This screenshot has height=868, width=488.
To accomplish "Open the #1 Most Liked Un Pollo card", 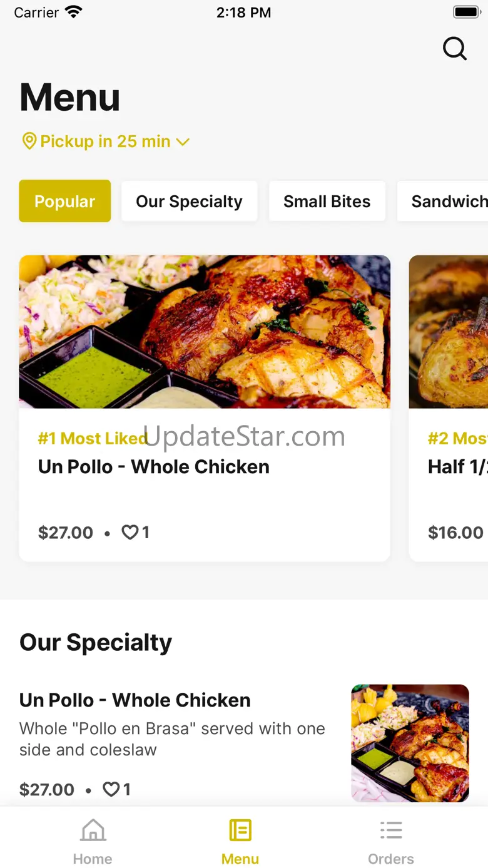I will tap(205, 408).
